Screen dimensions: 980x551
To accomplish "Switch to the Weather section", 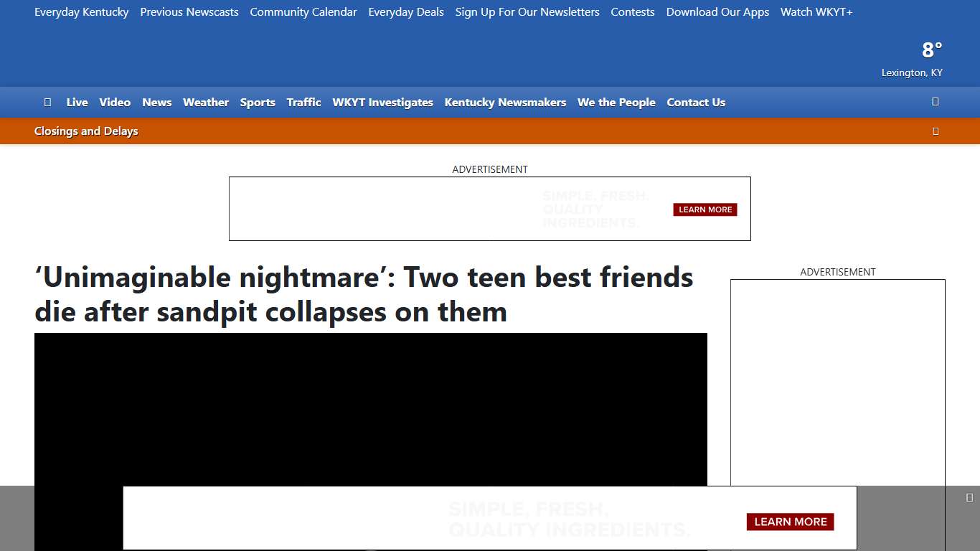I will tap(205, 102).
